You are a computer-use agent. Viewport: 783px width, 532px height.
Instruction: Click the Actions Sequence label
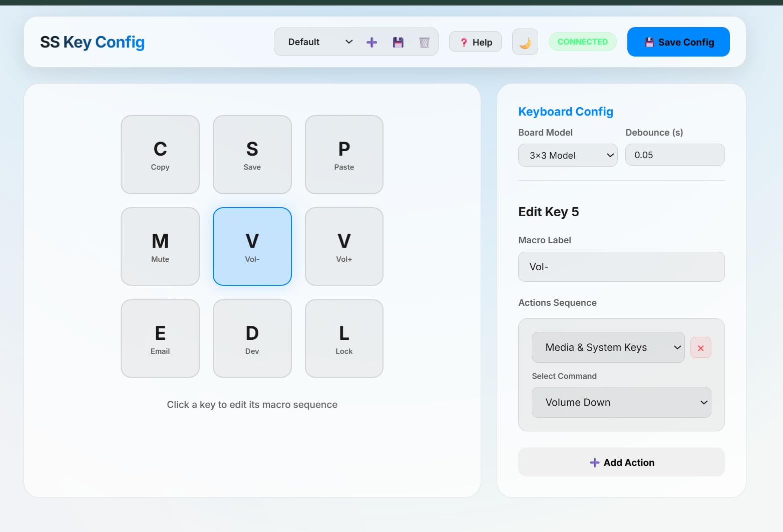[557, 303]
